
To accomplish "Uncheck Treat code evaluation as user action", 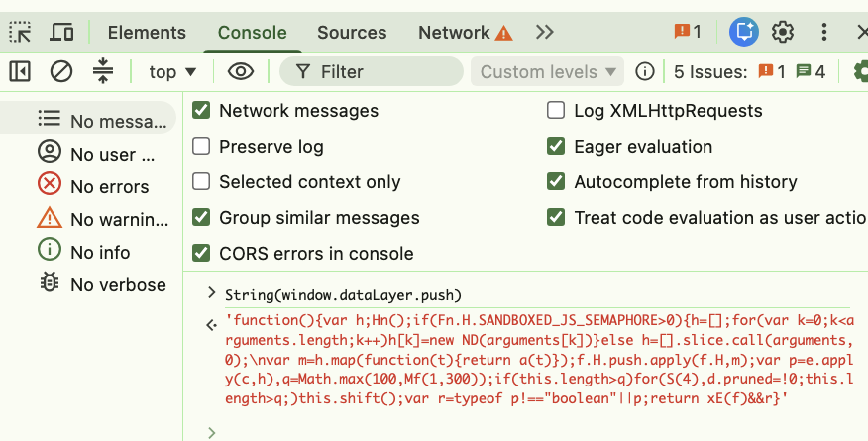I will [x=556, y=217].
